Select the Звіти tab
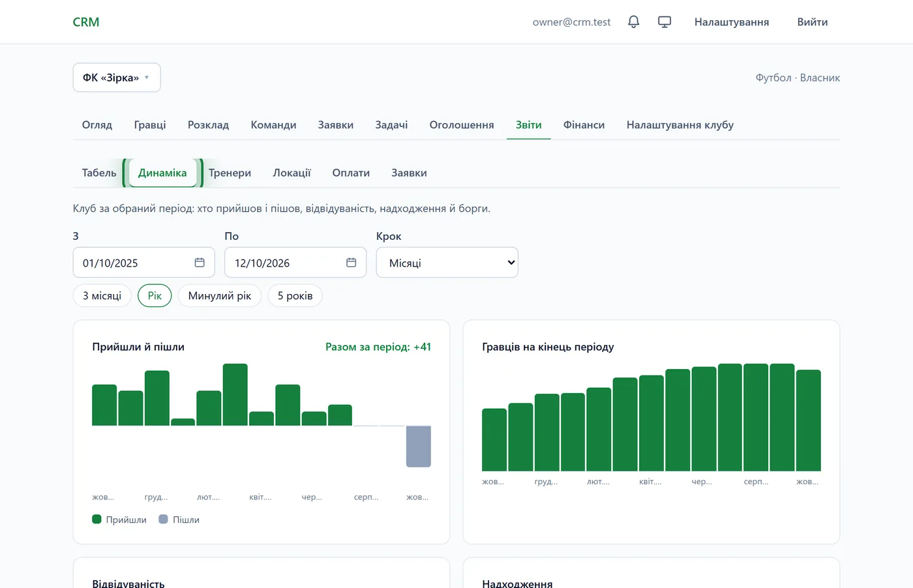The height and width of the screenshot is (588, 913). click(529, 125)
